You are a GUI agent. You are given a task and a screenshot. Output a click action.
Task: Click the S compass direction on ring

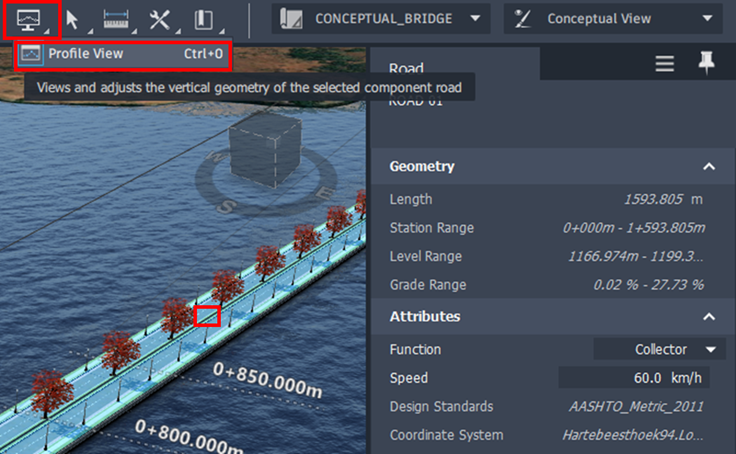pos(227,206)
